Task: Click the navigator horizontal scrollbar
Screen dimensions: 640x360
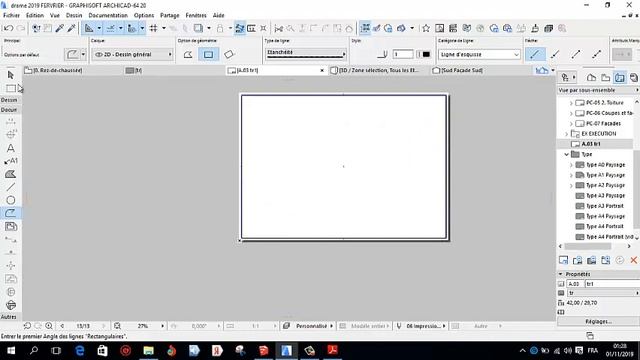Action: pos(588,246)
